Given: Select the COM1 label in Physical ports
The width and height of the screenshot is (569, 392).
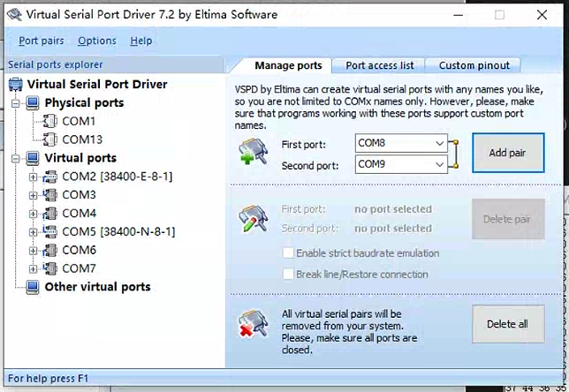Looking at the screenshot, I should 79,121.
